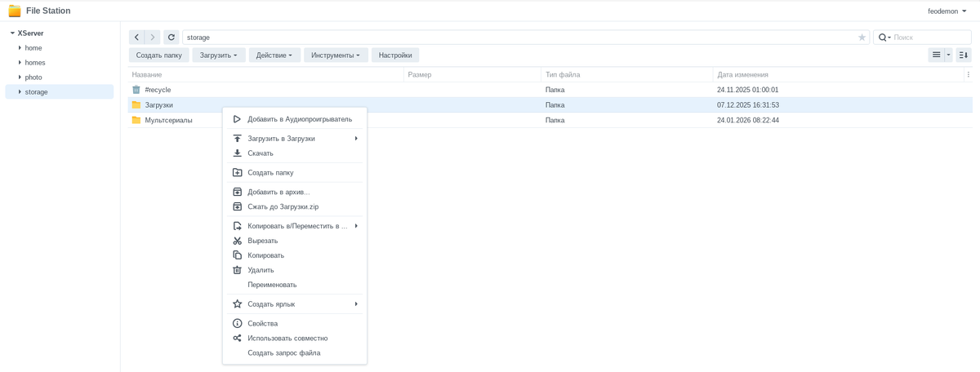
Task: Choose Свойства in the context menu
Action: (262, 324)
